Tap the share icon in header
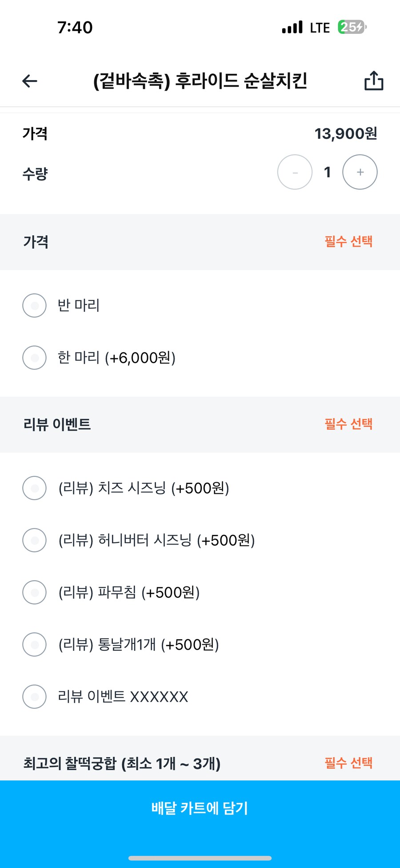 click(x=374, y=81)
